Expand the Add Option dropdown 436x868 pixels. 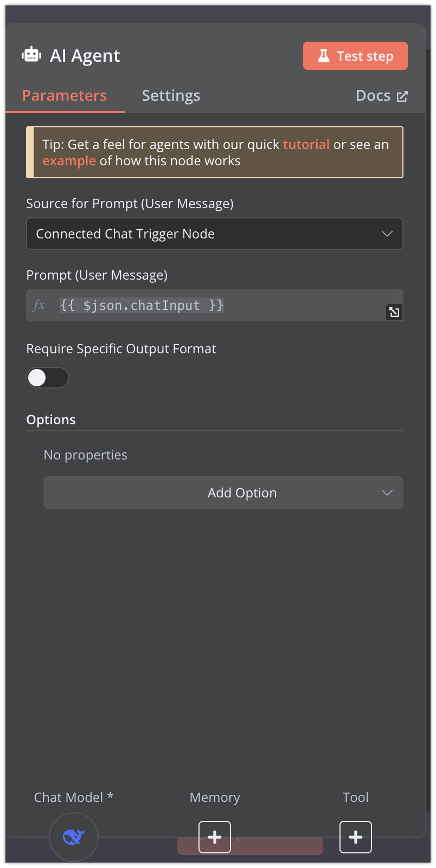point(223,493)
